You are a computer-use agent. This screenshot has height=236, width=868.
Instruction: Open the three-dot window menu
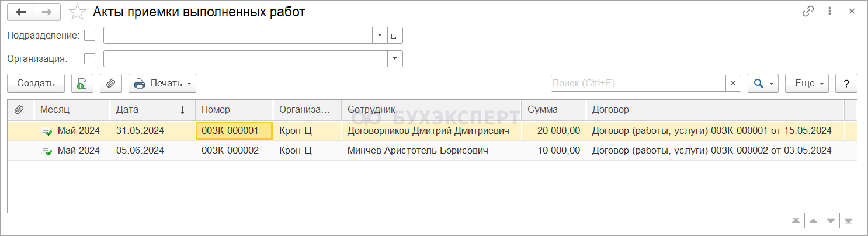tap(830, 12)
